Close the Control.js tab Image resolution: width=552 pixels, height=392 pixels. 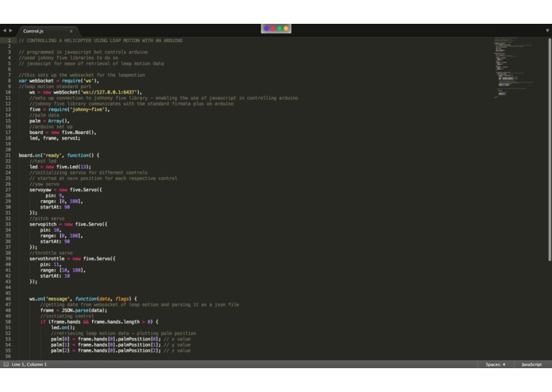point(71,31)
